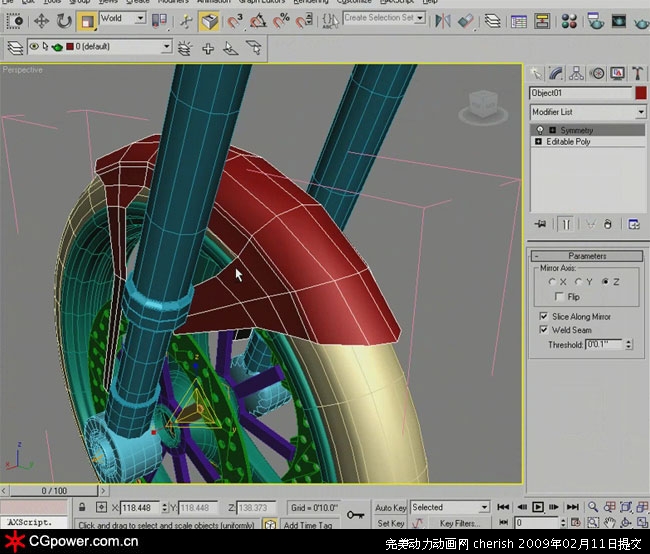This screenshot has width=650, height=554.
Task: Open the Selected key filter dropdown
Action: pyautogui.click(x=484, y=507)
